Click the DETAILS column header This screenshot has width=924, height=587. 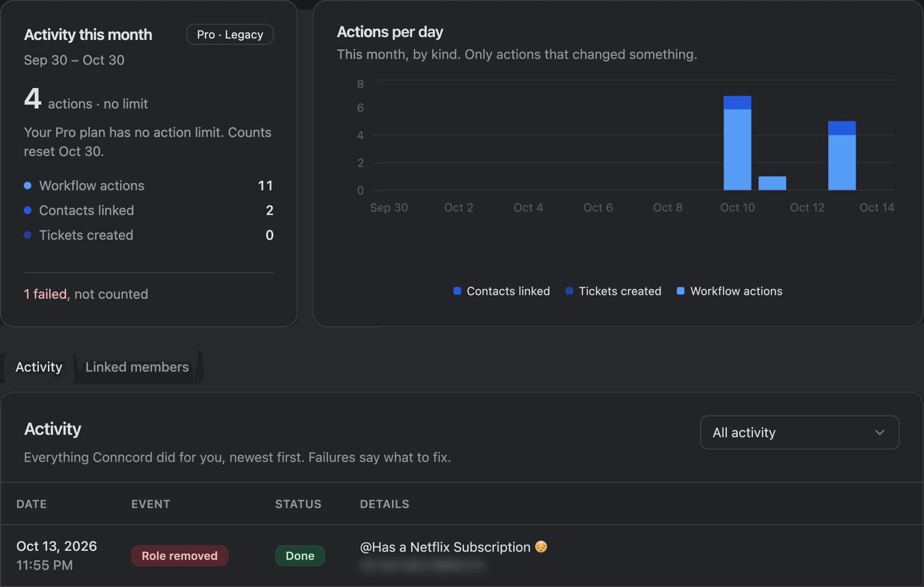click(385, 504)
